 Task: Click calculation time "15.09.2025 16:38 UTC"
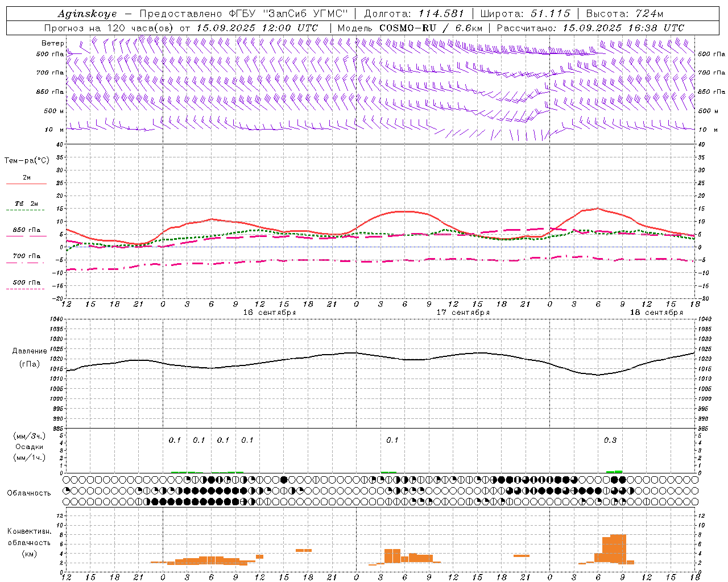point(623,28)
